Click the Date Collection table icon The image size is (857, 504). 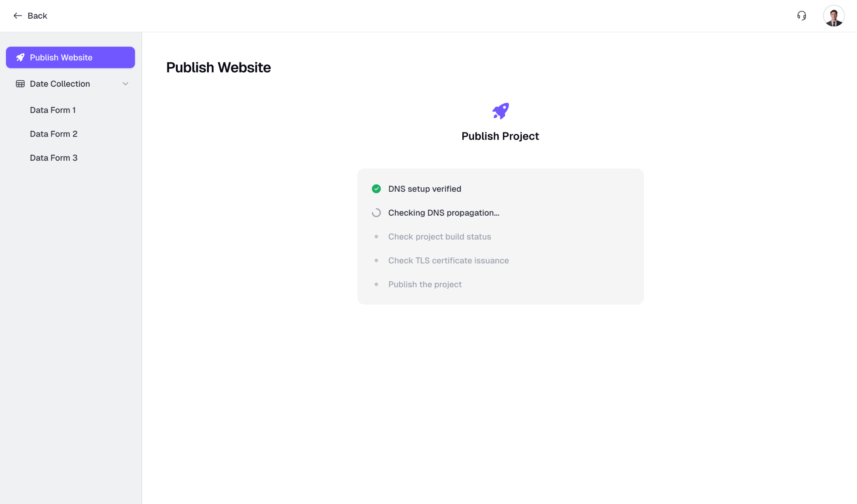pyautogui.click(x=20, y=84)
